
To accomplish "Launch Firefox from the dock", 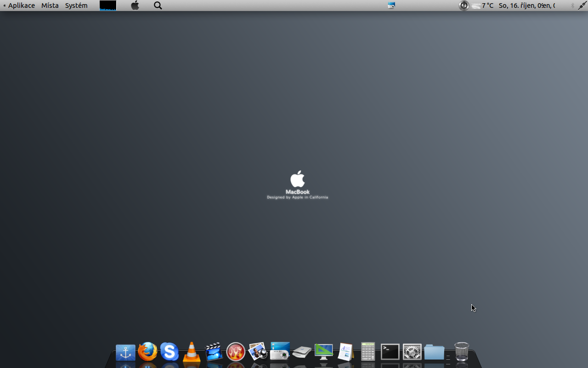I will 147,352.
